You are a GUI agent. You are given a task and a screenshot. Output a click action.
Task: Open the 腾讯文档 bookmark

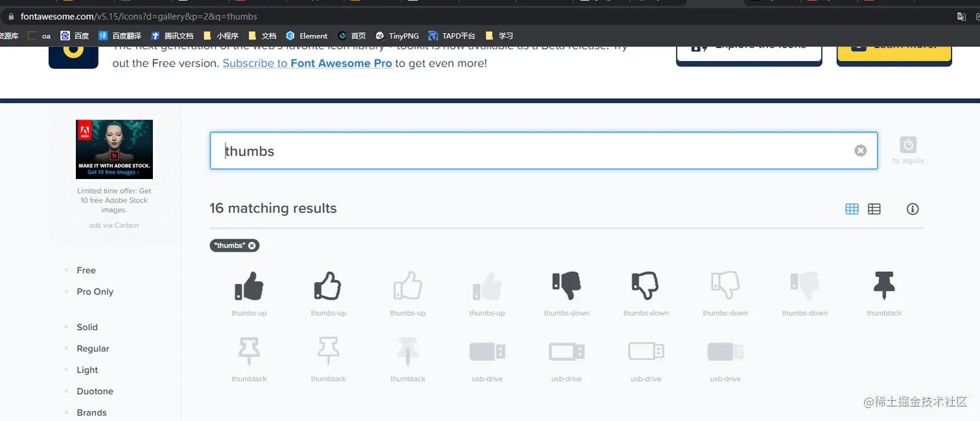[x=172, y=36]
